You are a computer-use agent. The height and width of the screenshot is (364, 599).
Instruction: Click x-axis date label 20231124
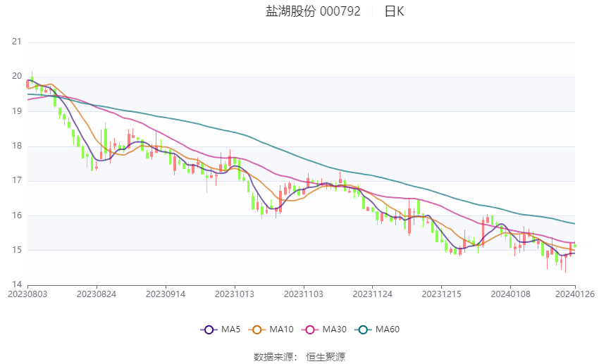click(373, 294)
